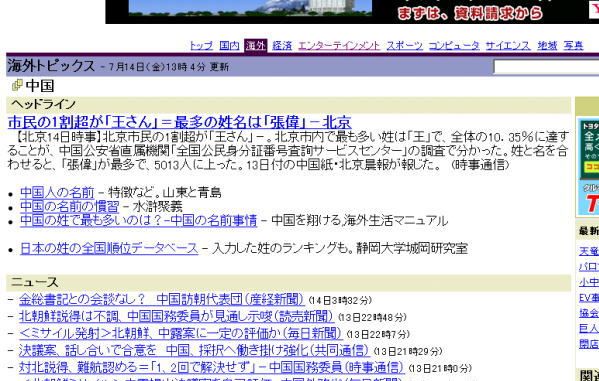Click timestamp (13日22時48分)
The width and height of the screenshot is (599, 381).
372,317
